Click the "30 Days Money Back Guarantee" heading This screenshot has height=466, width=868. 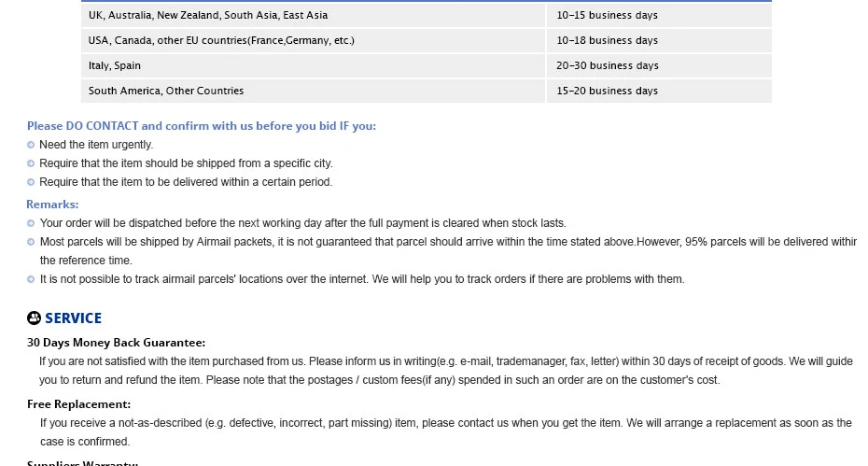pyautogui.click(x=116, y=343)
